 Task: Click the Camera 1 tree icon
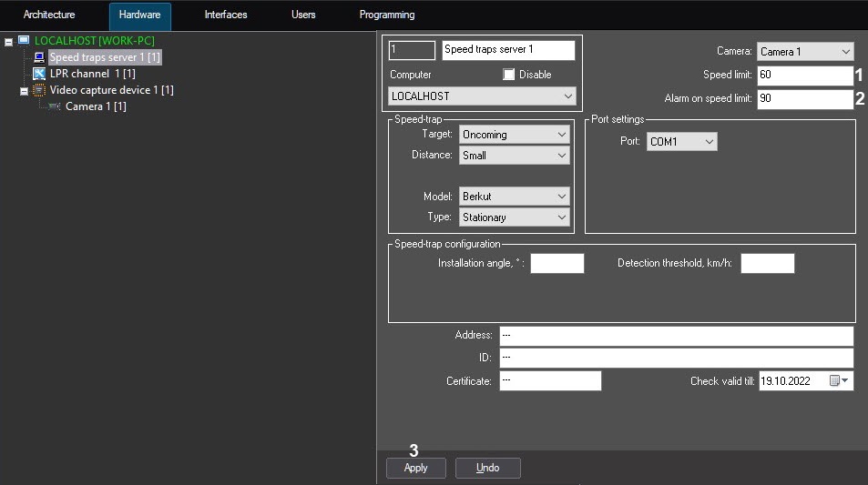click(x=55, y=106)
